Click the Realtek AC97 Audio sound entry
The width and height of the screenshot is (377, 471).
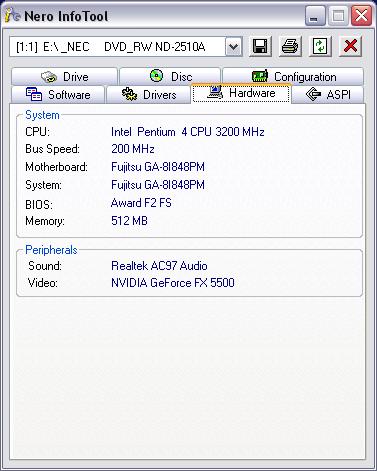tap(159, 266)
